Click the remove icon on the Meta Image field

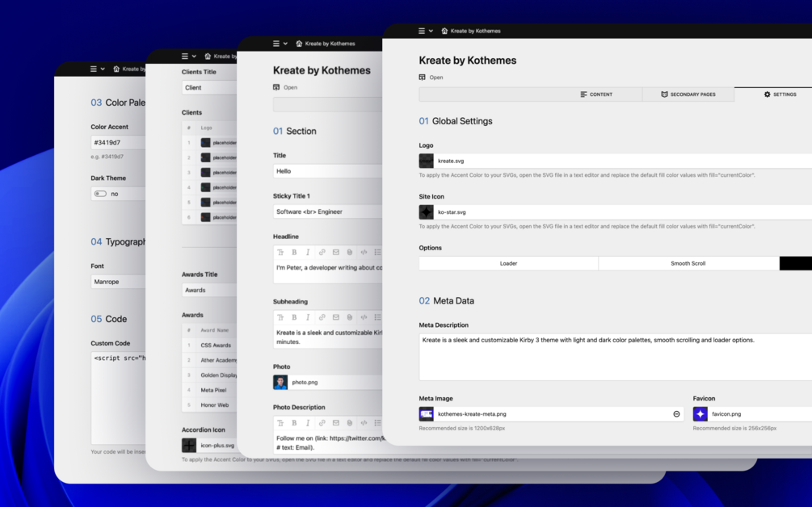point(676,414)
